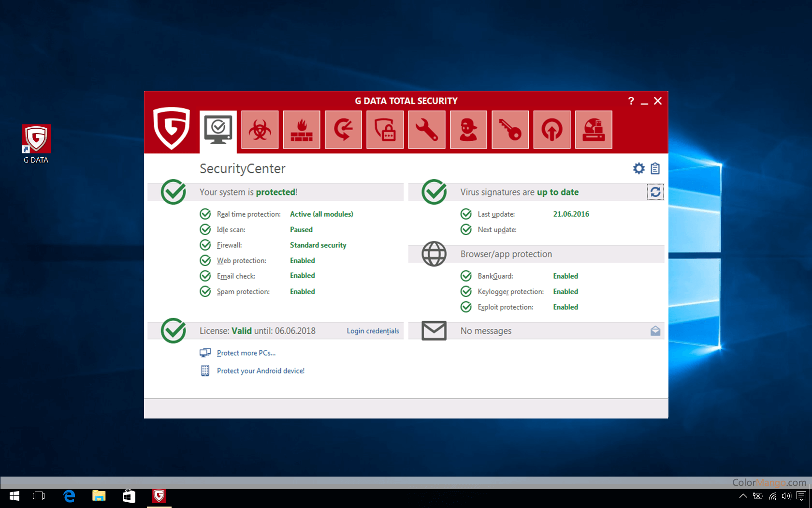This screenshot has width=812, height=508.
Task: Open the Firewall brick wall tab
Action: (302, 130)
